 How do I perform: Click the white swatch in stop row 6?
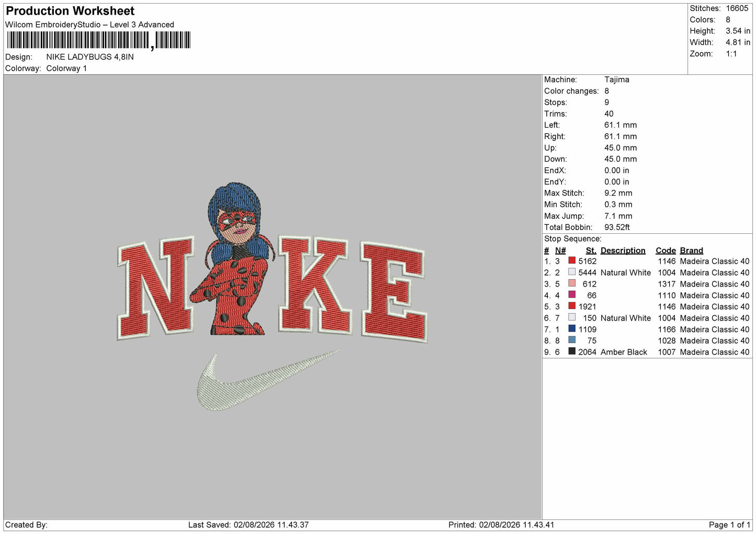tap(572, 317)
